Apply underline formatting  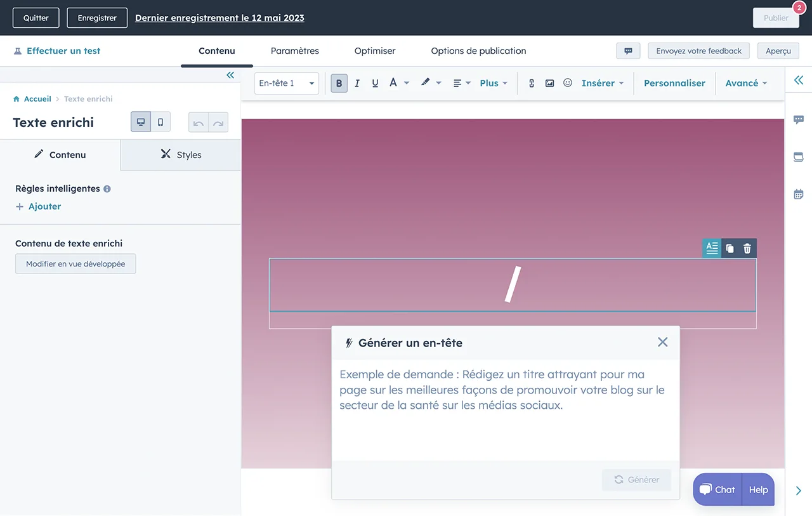375,83
